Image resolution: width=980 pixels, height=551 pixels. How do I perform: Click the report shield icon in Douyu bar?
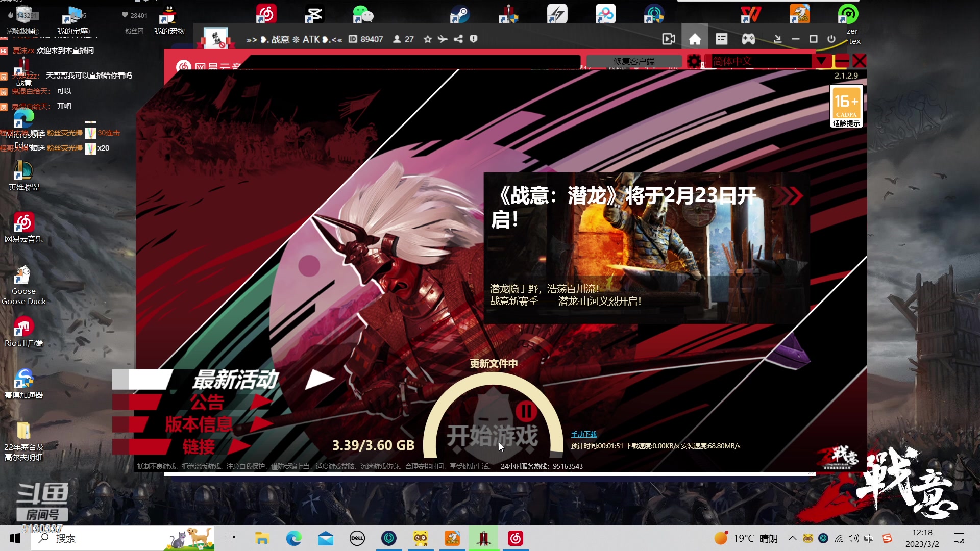[x=474, y=39]
